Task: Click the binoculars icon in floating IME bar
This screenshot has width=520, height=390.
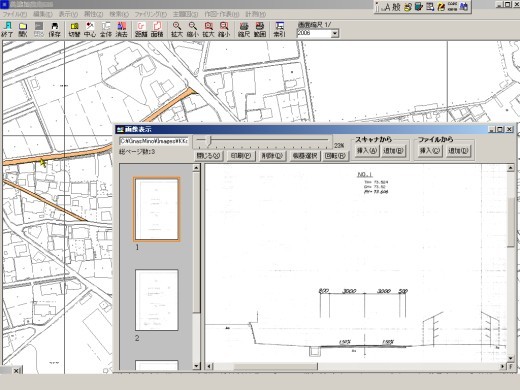Action: tap(464, 7)
